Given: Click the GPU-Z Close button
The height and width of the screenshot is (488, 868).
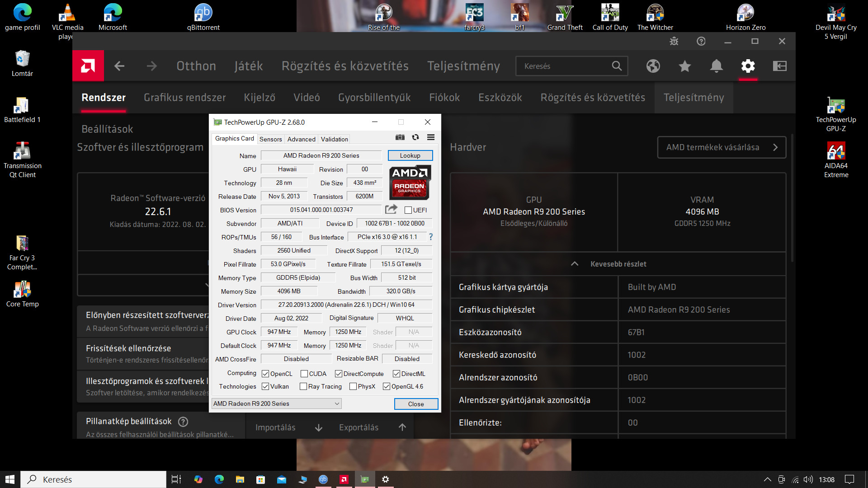Looking at the screenshot, I should click(x=416, y=404).
